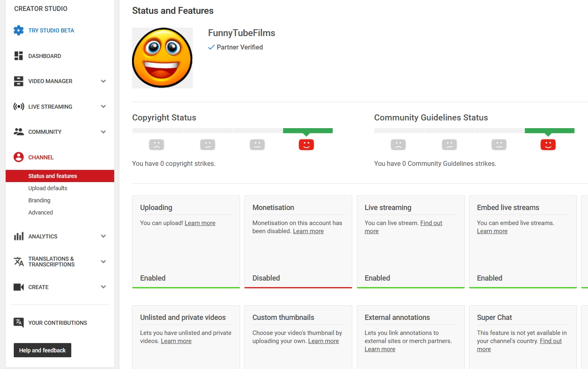The height and width of the screenshot is (369, 588).
Task: Click the sad face icon under Copyright Status
Action: 156,145
